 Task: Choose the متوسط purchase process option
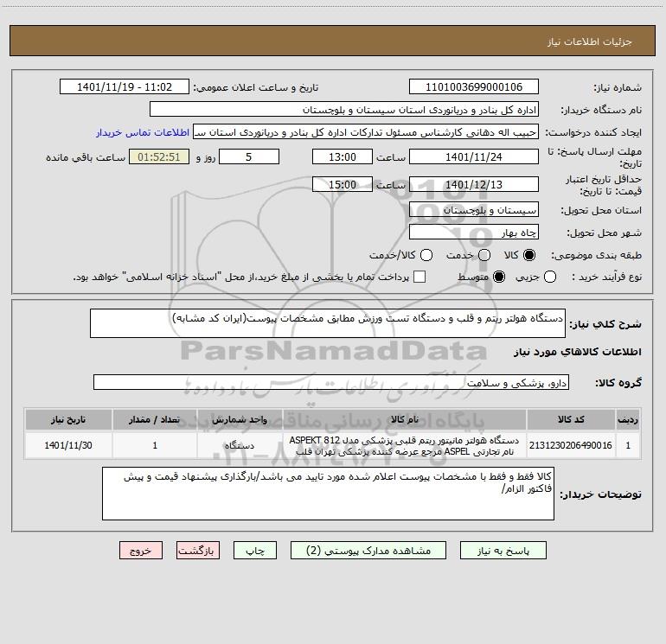pos(499,277)
